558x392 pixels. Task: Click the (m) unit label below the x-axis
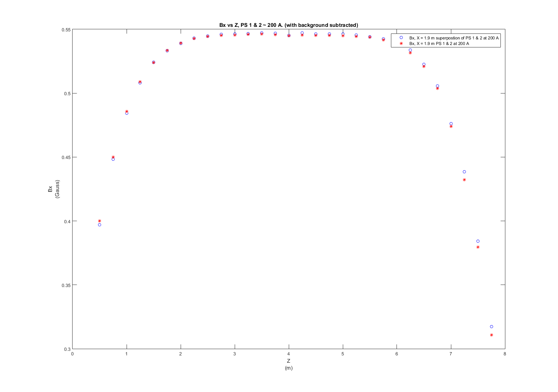pyautogui.click(x=288, y=368)
